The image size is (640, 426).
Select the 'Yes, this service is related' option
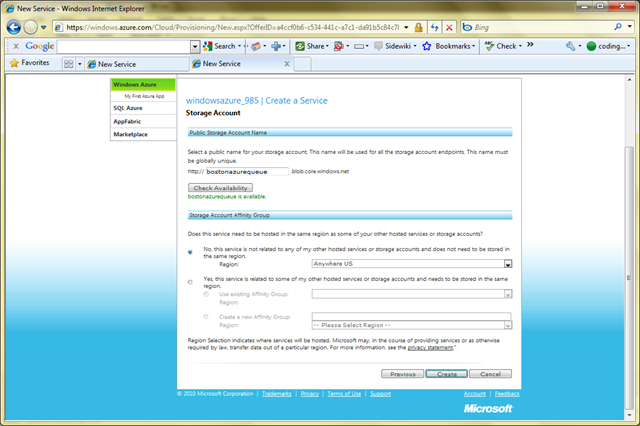click(191, 282)
